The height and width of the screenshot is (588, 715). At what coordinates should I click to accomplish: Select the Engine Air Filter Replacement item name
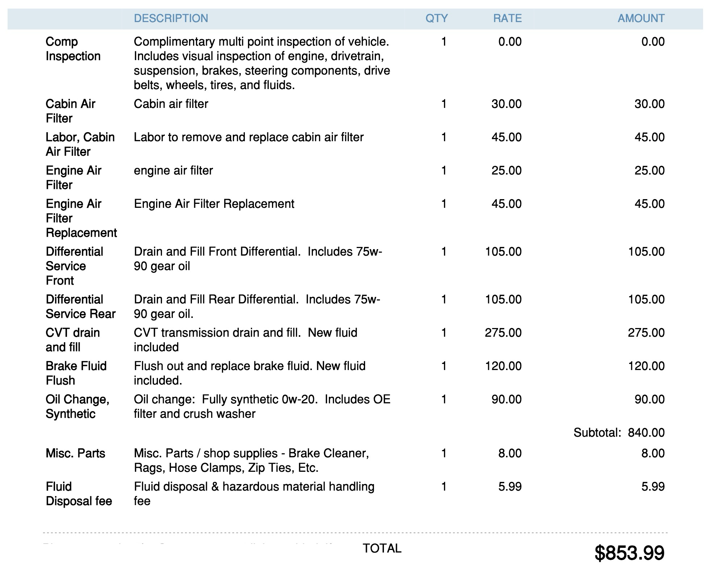(81, 218)
